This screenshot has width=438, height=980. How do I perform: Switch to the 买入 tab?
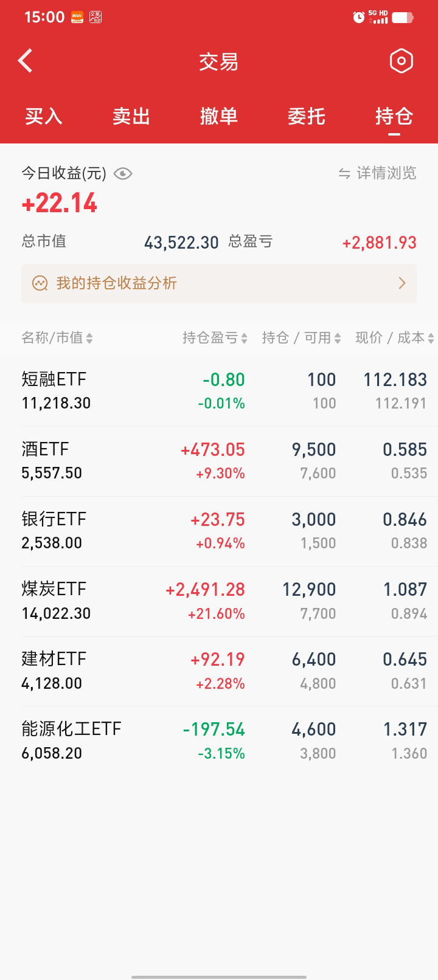pyautogui.click(x=44, y=116)
